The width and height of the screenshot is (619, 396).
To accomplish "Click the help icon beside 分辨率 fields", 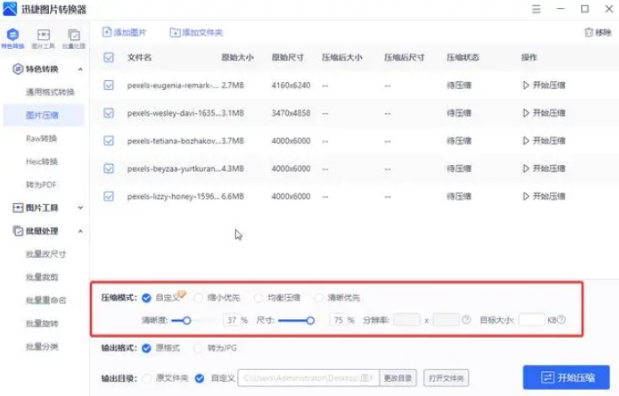I will tap(466, 319).
